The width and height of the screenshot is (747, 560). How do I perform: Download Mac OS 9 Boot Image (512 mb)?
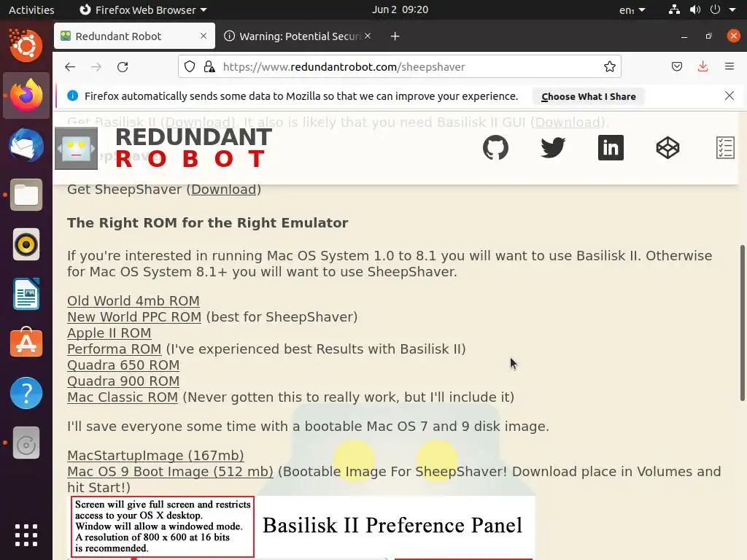170,472
